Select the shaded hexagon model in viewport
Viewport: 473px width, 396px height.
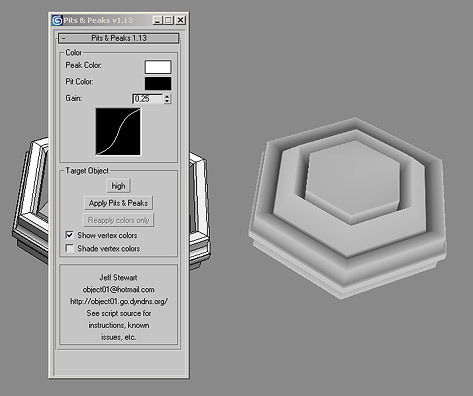pos(347,207)
